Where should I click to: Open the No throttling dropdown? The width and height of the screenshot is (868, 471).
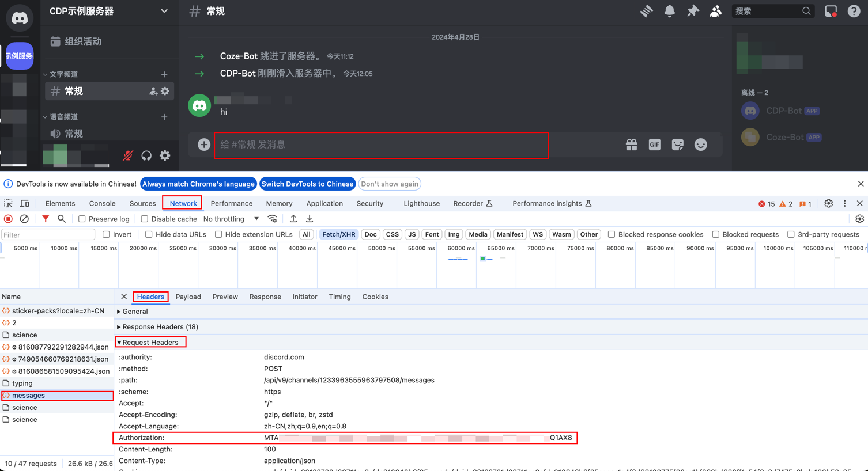[231, 219]
